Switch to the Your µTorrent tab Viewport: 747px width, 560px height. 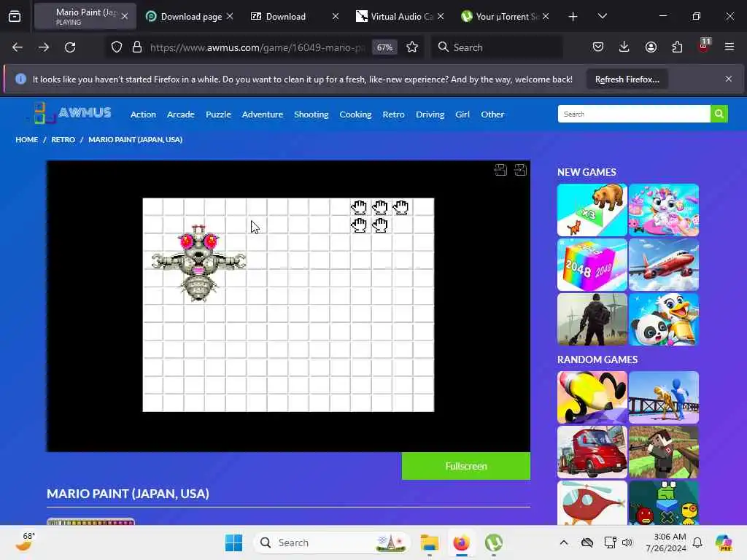505,17
